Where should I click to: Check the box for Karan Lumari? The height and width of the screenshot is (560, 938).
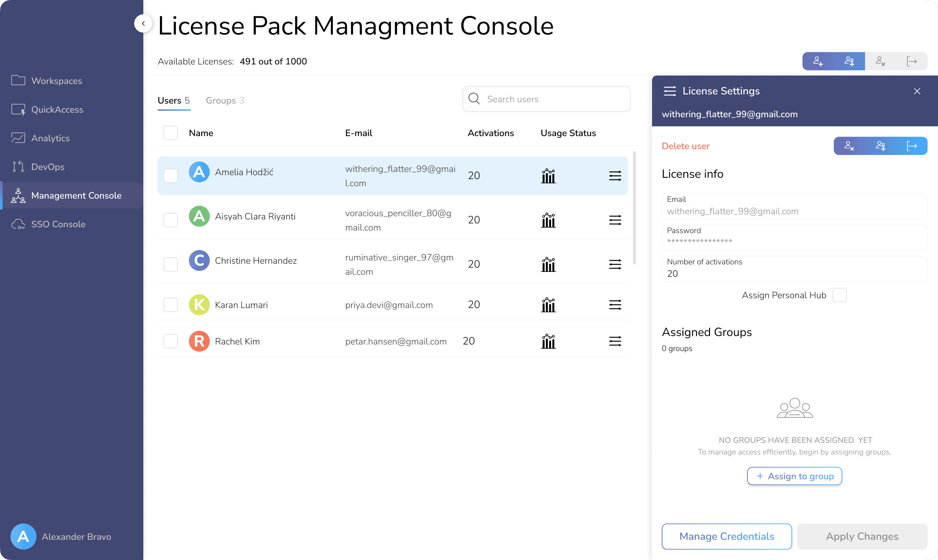coord(171,304)
